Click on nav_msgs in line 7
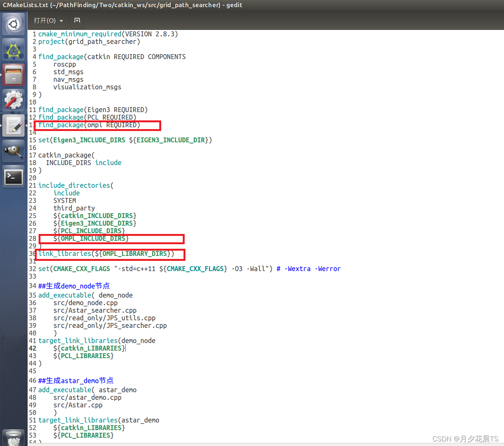This screenshot has width=504, height=446. pos(68,80)
